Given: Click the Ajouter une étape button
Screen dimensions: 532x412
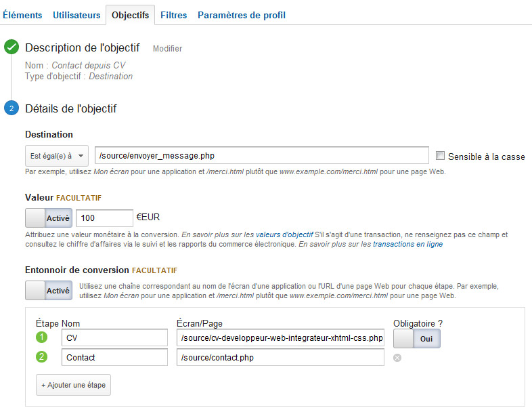Looking at the screenshot, I should pyautogui.click(x=73, y=385).
